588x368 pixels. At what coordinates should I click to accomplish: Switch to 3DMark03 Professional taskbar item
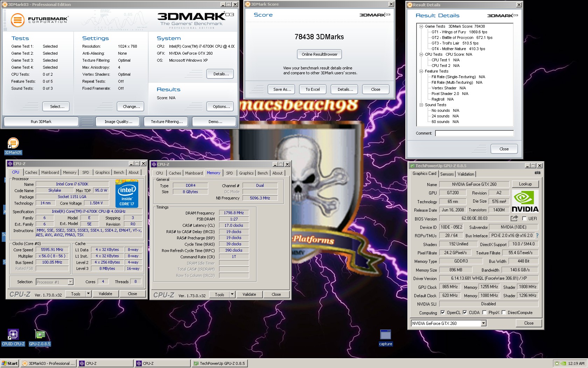coord(48,363)
